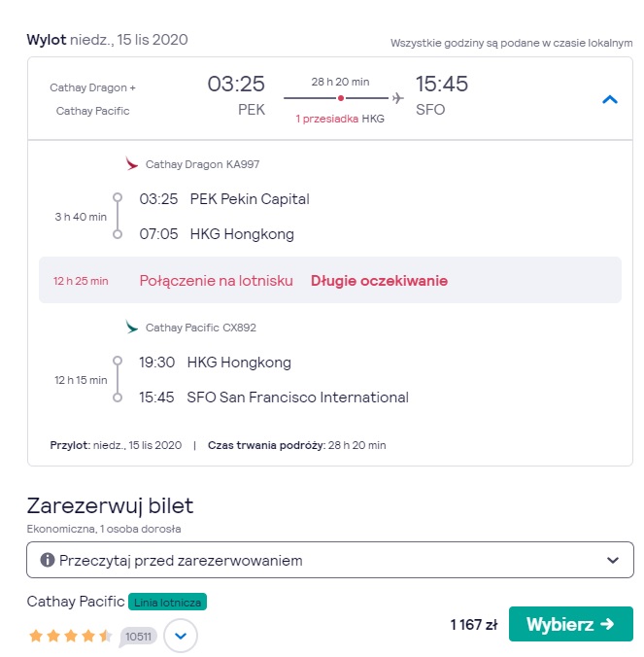The height and width of the screenshot is (657, 644).
Task: Click the Długie oczekiwanie warning text
Action: pyautogui.click(x=379, y=280)
